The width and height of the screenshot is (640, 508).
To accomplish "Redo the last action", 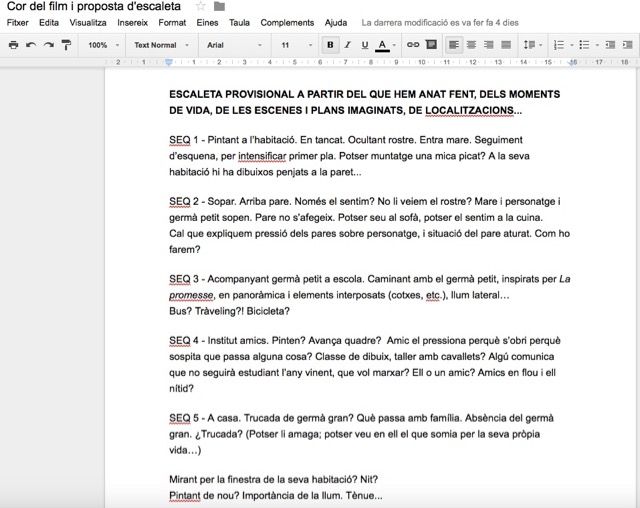I will [49, 45].
